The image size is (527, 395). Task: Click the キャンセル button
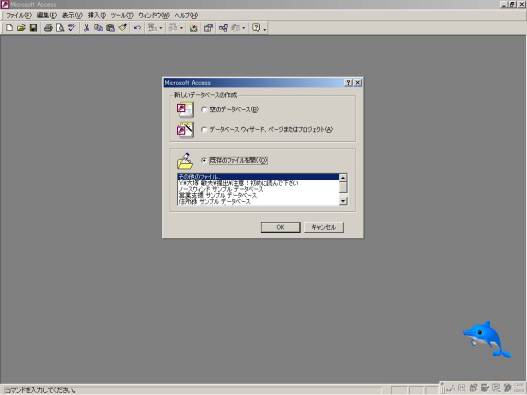pos(324,227)
